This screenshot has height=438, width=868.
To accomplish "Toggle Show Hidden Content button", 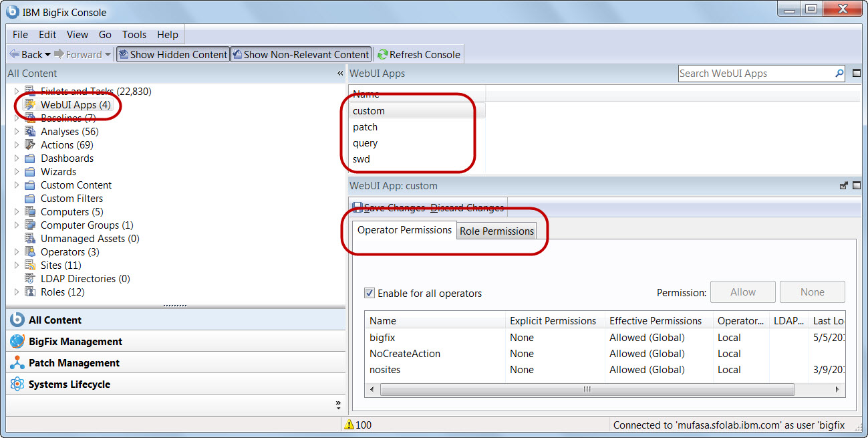I will pyautogui.click(x=172, y=54).
